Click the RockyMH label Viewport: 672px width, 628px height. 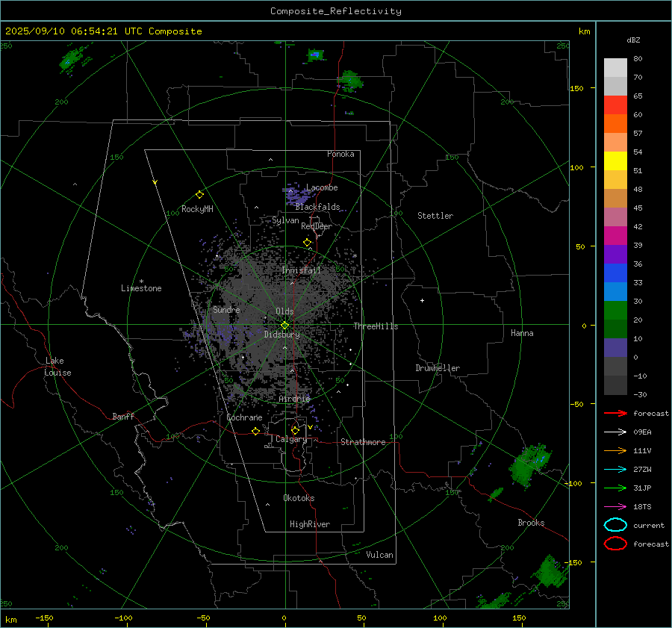(x=197, y=209)
